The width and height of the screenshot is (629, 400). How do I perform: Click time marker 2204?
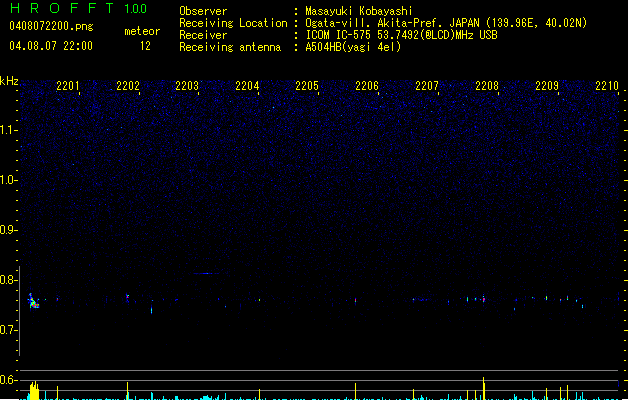[247, 85]
